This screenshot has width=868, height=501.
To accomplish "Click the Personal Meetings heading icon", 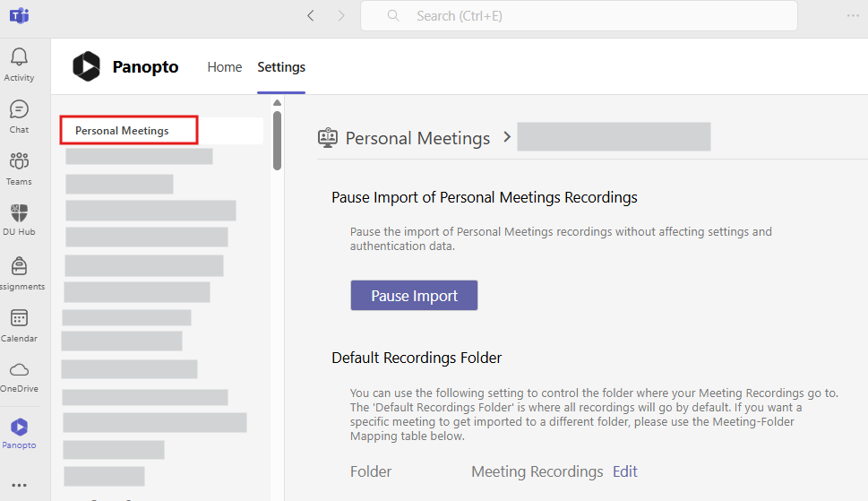I will (328, 138).
